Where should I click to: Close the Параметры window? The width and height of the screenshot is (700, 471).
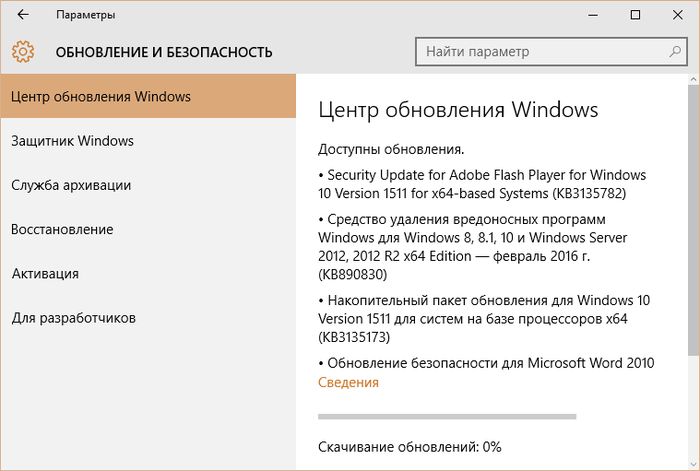[x=678, y=15]
